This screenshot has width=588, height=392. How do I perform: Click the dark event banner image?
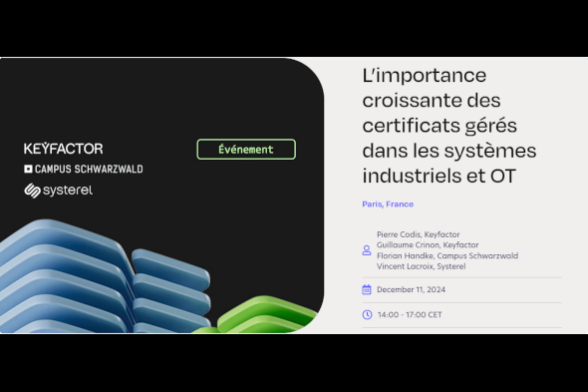[161, 196]
